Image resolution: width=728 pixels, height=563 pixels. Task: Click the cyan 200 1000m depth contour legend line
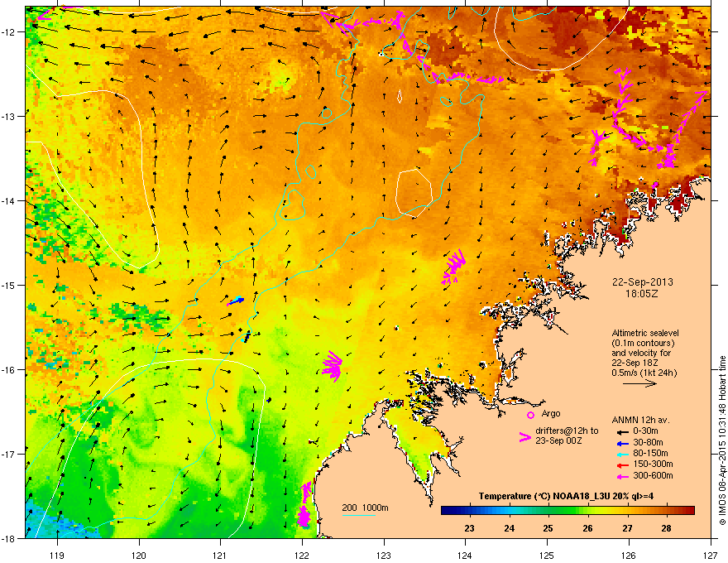click(358, 515)
